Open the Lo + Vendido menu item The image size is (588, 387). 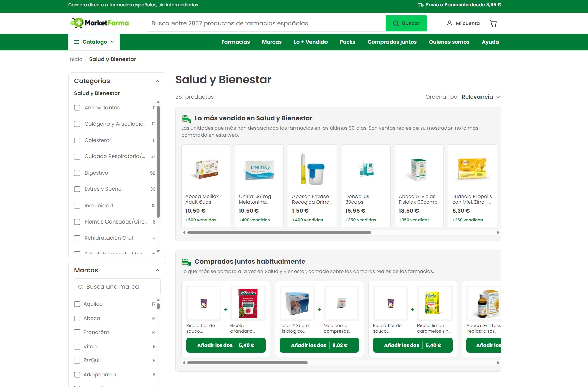click(x=311, y=42)
